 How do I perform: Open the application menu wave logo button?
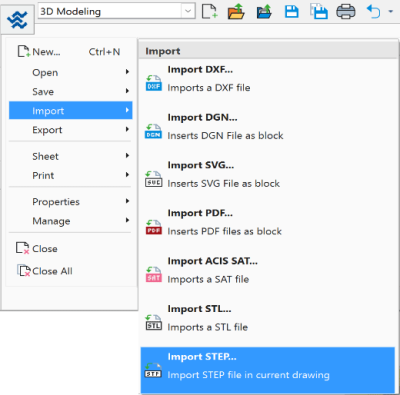[17, 20]
